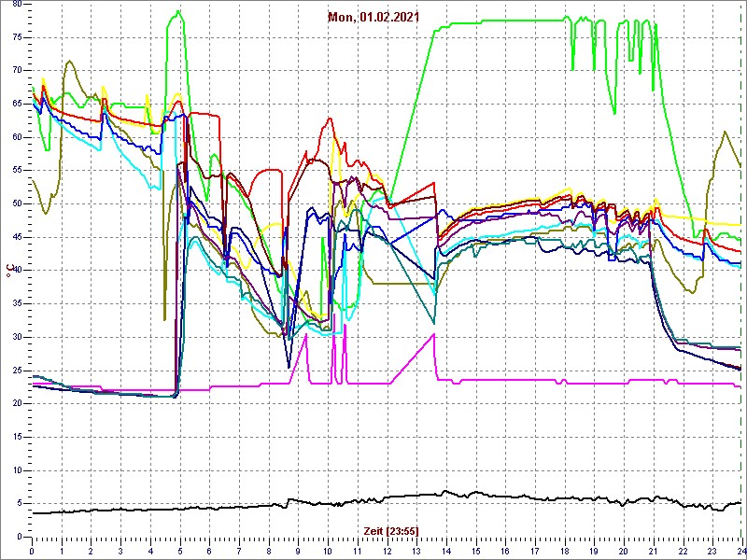Select the '25' value on temperature axis

[17, 371]
